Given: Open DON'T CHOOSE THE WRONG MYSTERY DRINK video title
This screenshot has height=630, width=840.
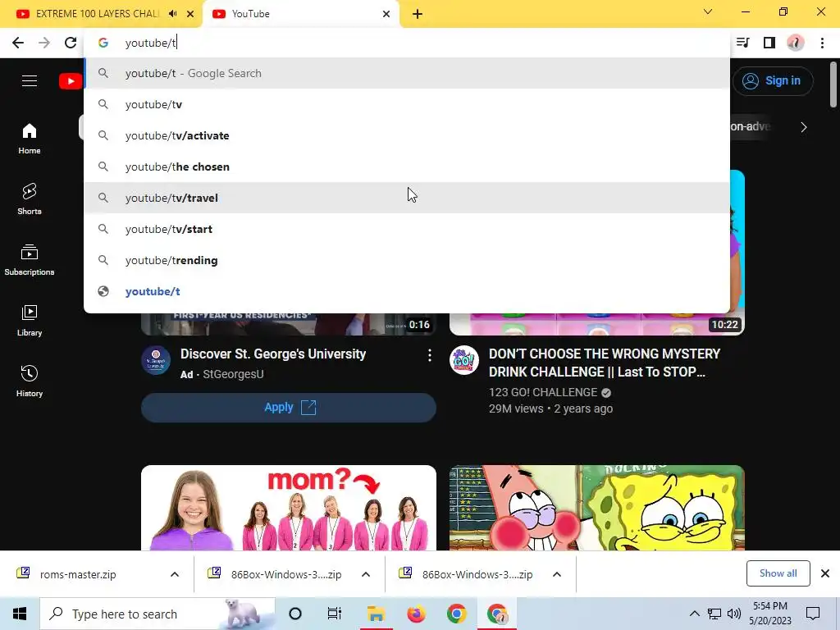Looking at the screenshot, I should pyautogui.click(x=605, y=363).
